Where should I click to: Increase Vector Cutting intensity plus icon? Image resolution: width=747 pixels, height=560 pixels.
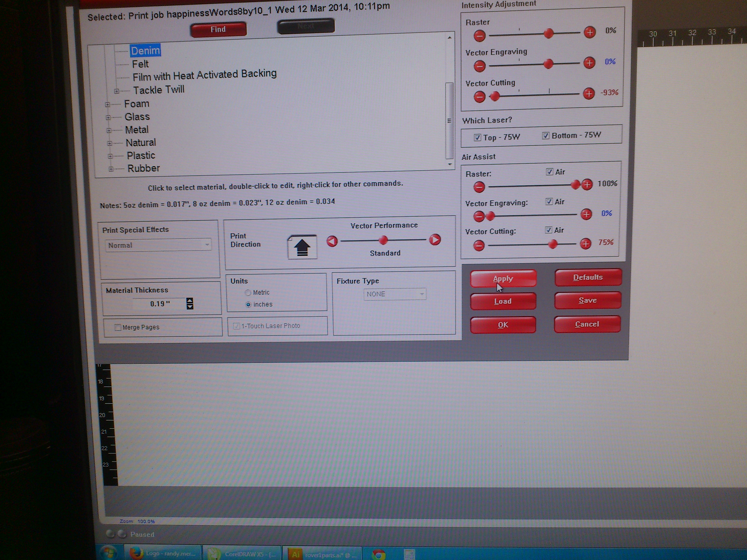click(x=589, y=94)
